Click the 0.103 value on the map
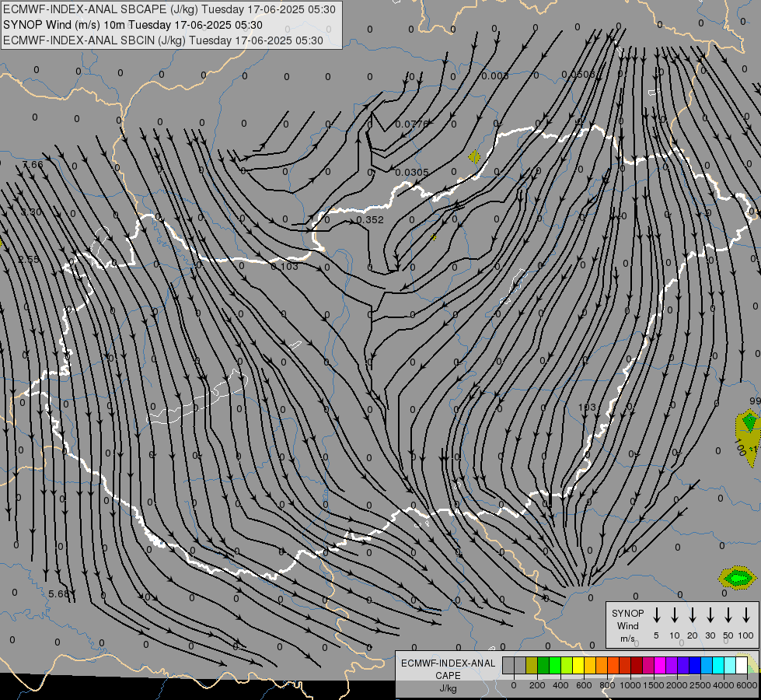 285,267
